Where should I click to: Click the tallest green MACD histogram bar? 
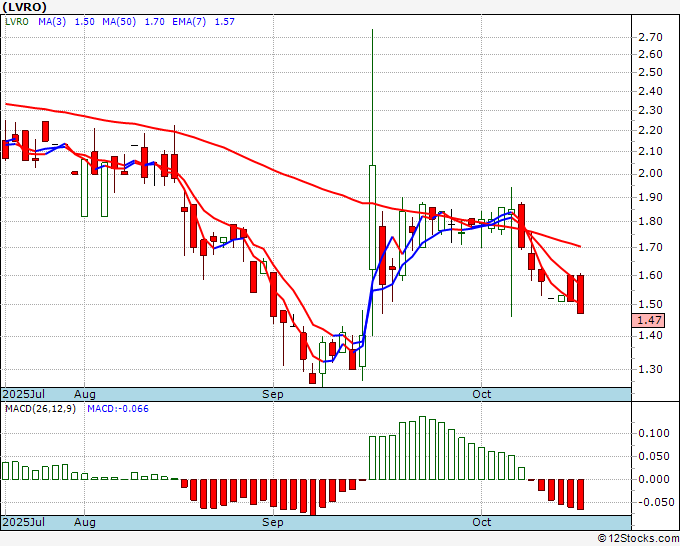pyautogui.click(x=422, y=448)
